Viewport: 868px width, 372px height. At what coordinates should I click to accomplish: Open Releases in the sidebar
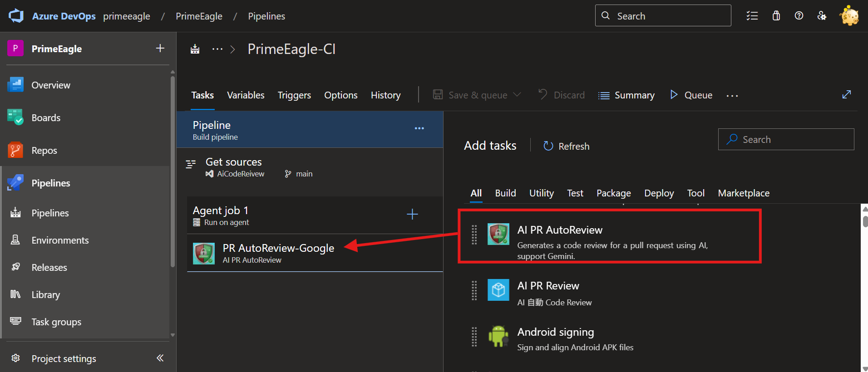[49, 267]
